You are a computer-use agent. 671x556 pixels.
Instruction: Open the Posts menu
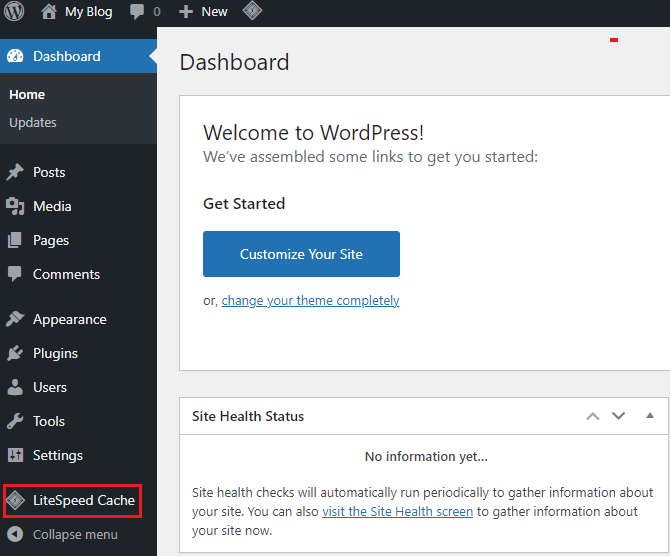click(49, 172)
